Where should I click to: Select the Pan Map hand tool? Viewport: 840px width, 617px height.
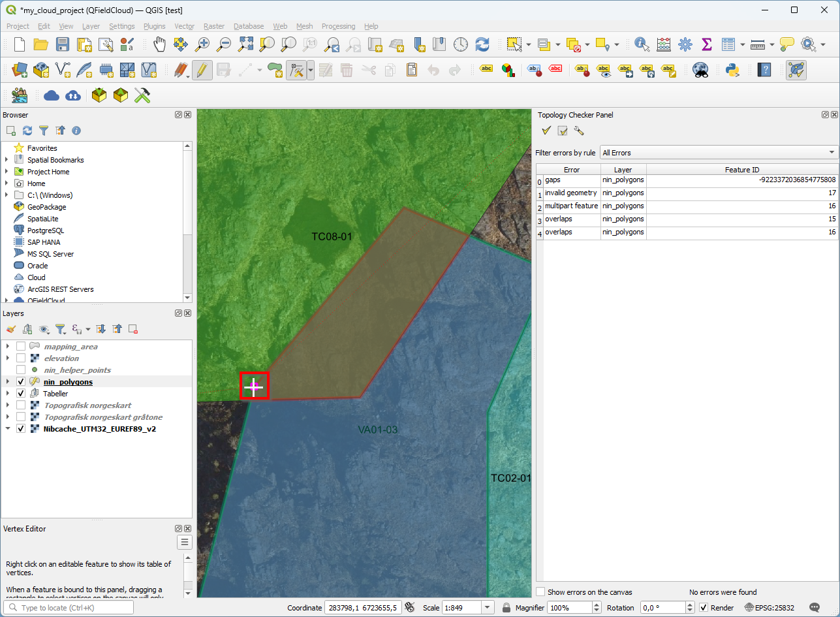coord(160,44)
